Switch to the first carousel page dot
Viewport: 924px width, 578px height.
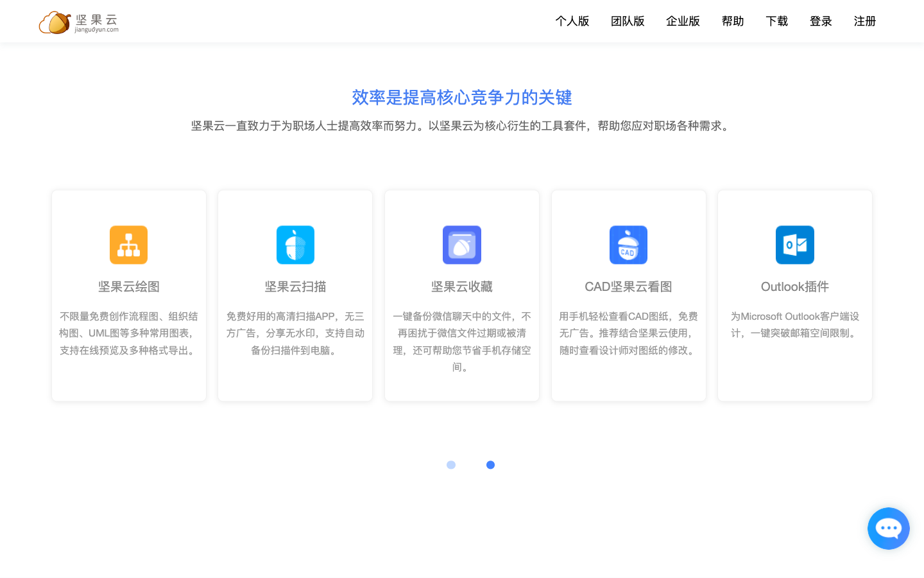(451, 464)
